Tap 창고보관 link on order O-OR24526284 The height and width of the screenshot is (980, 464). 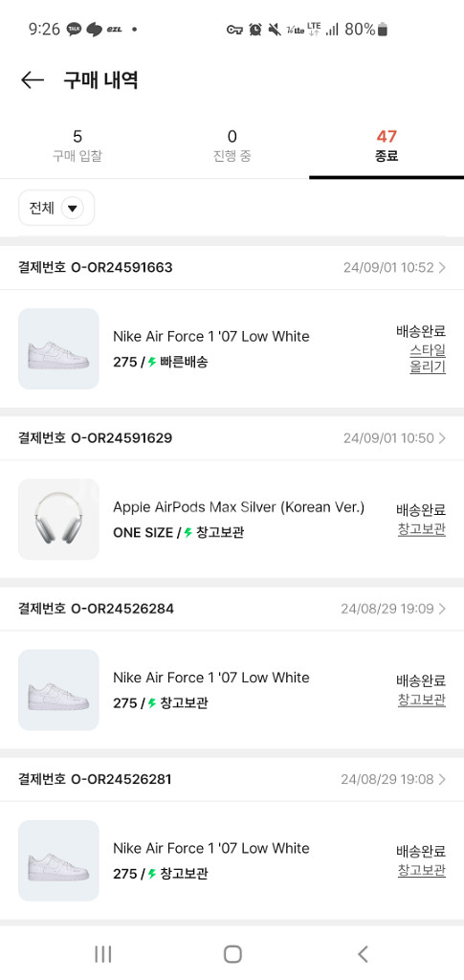coord(422,700)
